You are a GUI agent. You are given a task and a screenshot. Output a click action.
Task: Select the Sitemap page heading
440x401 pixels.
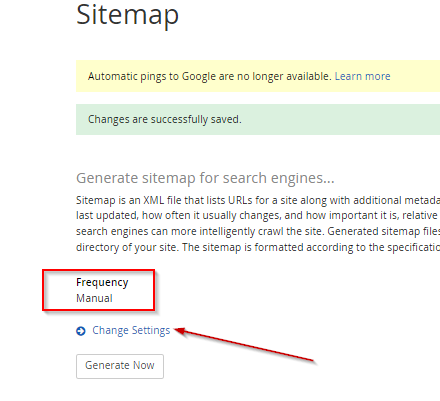click(127, 15)
